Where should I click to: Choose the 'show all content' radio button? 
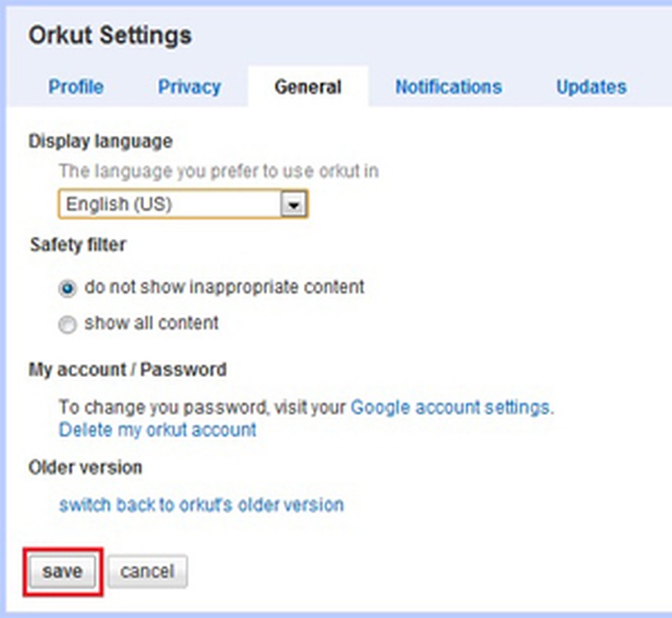tap(68, 326)
